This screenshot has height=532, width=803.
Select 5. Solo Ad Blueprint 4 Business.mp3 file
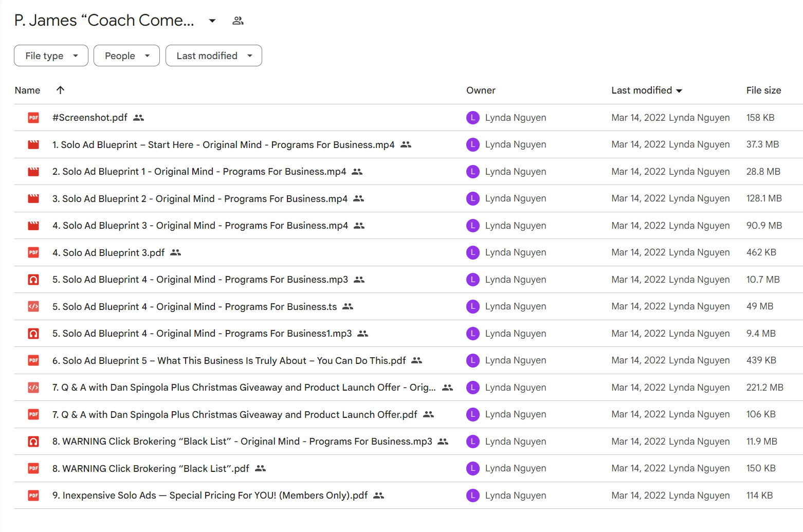200,280
